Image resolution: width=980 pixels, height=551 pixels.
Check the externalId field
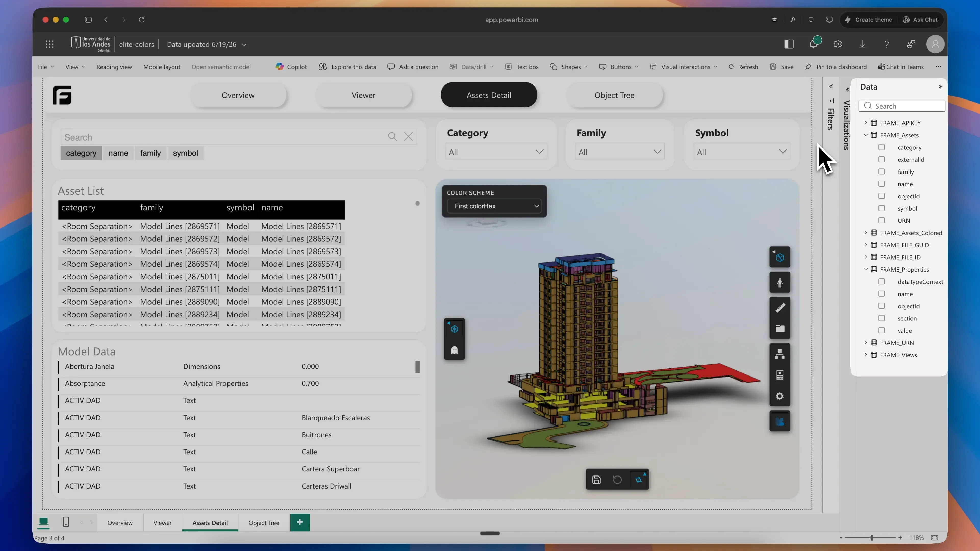point(881,159)
